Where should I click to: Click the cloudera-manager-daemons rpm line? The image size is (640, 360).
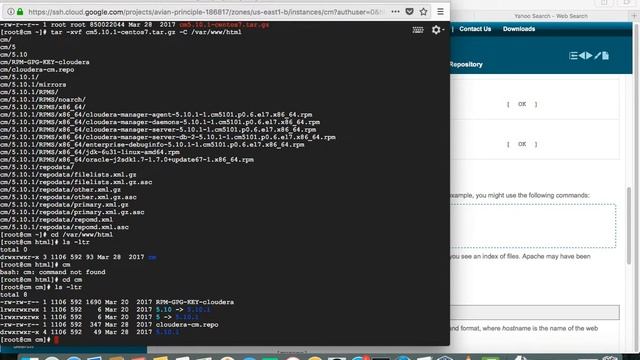click(x=160, y=122)
